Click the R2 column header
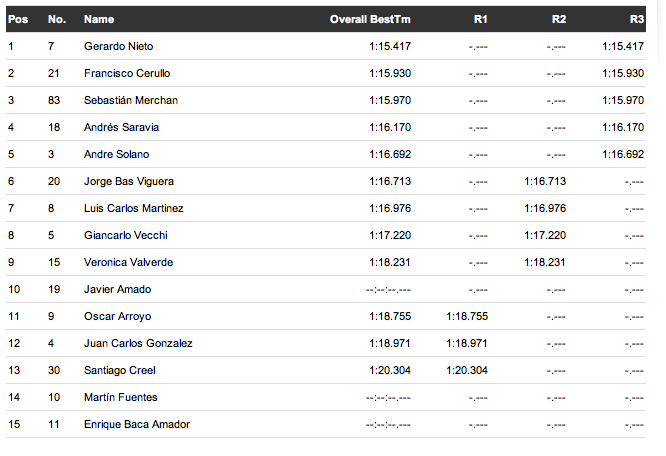The height and width of the screenshot is (456, 666). pos(559,19)
